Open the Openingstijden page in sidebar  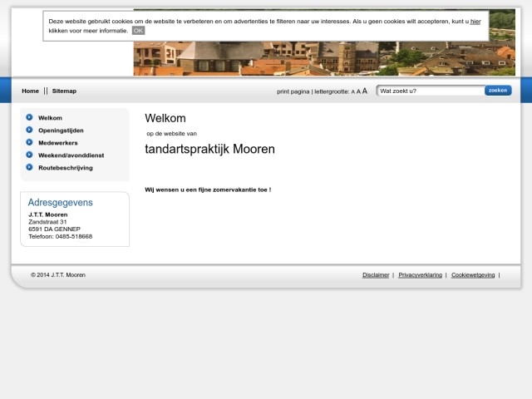61,131
